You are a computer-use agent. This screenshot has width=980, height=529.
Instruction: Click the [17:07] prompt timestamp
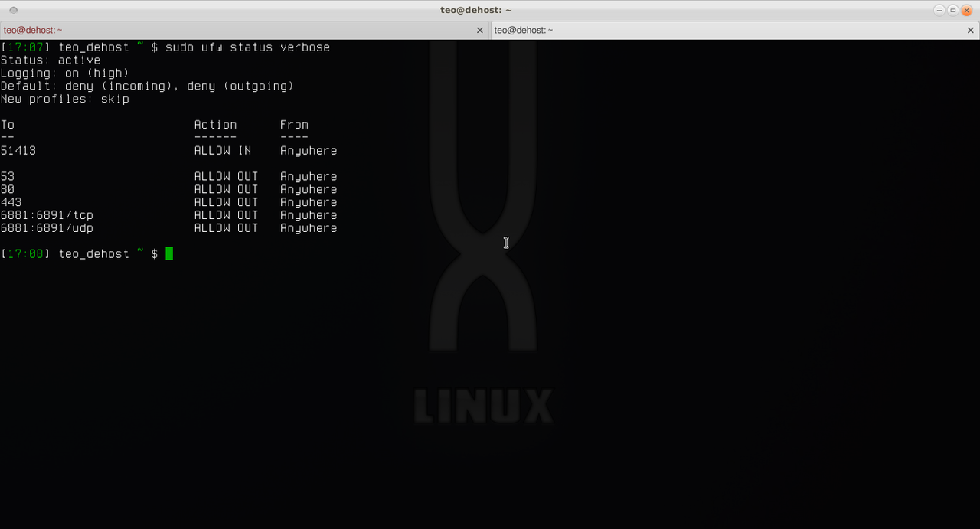[x=25, y=47]
